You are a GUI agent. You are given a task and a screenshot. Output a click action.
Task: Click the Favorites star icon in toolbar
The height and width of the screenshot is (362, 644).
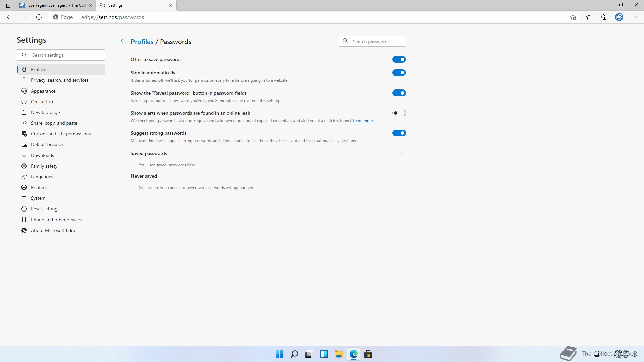click(589, 17)
